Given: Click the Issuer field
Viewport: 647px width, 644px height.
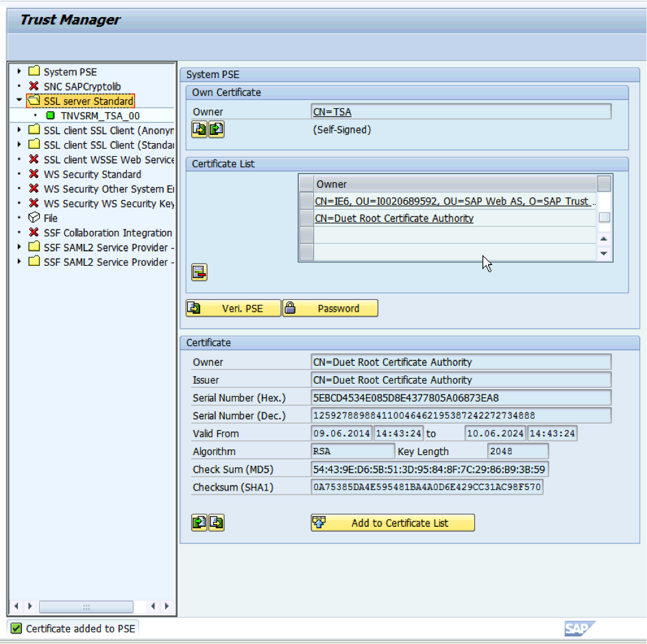Looking at the screenshot, I should tap(461, 380).
